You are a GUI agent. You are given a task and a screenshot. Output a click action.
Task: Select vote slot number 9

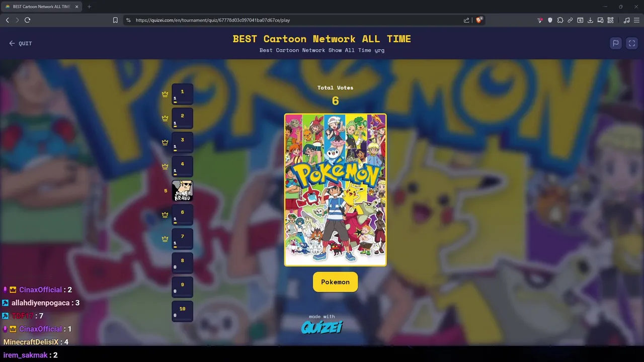pyautogui.click(x=182, y=287)
